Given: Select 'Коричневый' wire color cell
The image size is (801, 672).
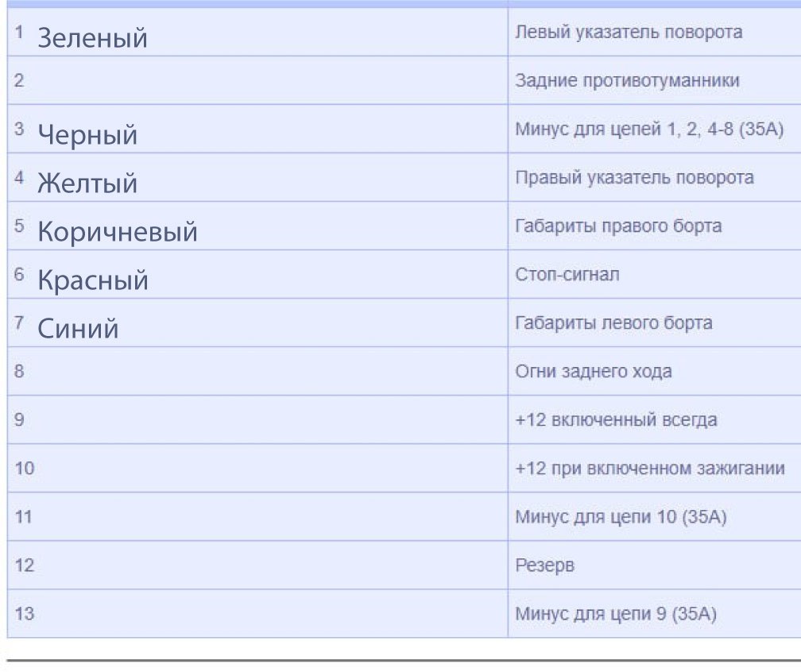Looking at the screenshot, I should tap(118, 232).
